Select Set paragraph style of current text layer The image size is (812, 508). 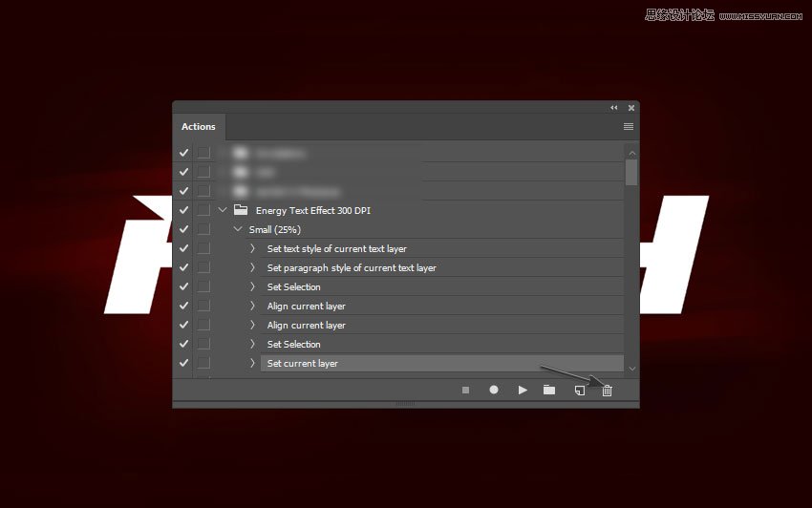[x=352, y=267]
